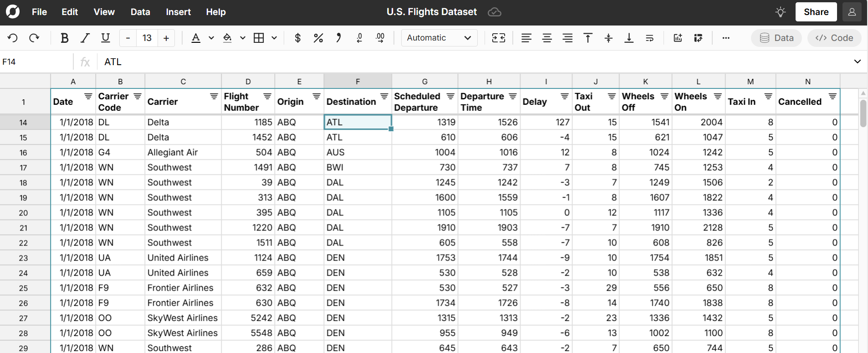Screen dimensions: 868x353
Task: Apply percent number format
Action: 318,38
